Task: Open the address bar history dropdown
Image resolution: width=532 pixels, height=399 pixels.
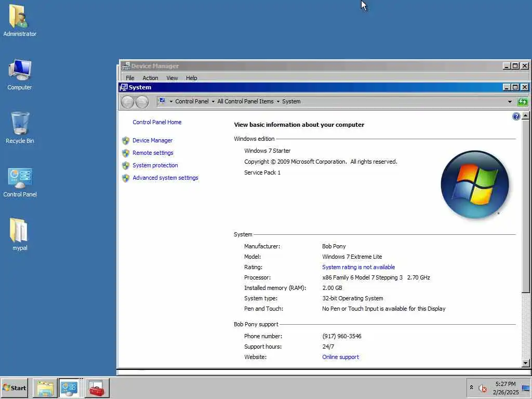Action: coord(510,101)
